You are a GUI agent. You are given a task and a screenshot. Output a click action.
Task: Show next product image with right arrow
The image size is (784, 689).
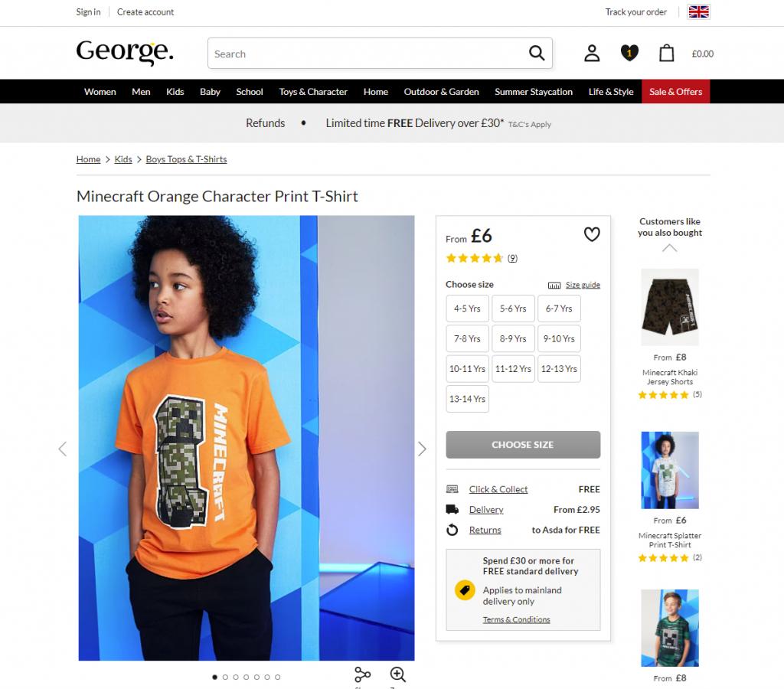pos(422,449)
